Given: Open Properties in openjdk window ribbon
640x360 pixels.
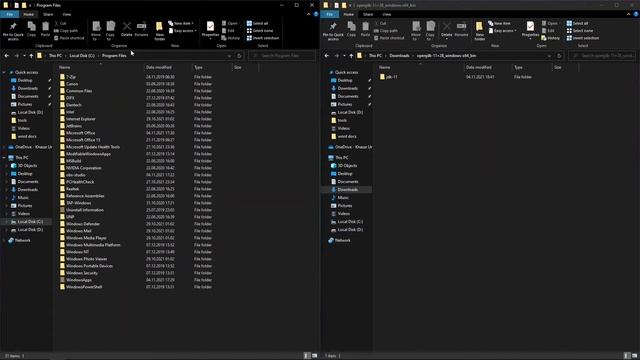Looking at the screenshot, I should click(x=530, y=30).
